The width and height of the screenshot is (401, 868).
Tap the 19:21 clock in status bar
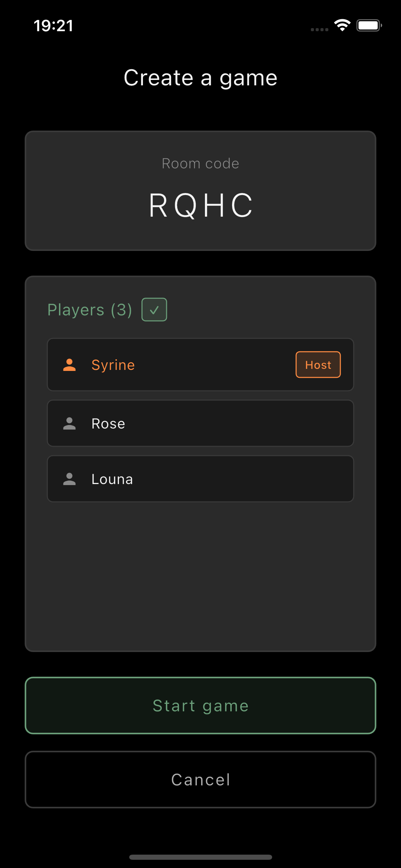coord(53,26)
